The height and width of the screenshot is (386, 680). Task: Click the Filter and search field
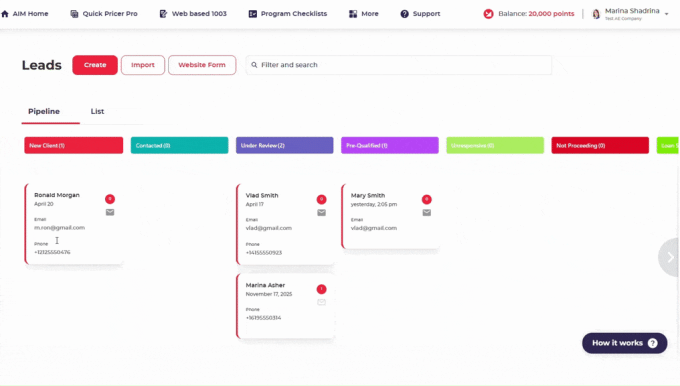(399, 65)
